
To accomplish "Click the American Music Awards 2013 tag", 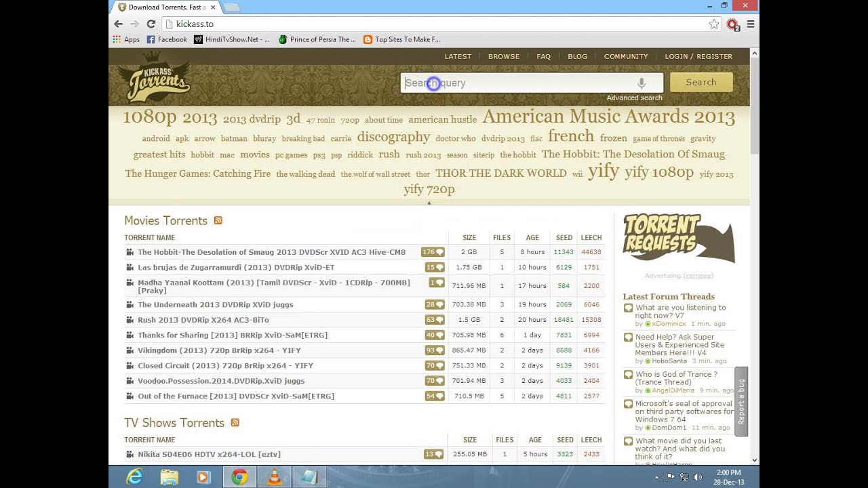I will click(x=608, y=117).
